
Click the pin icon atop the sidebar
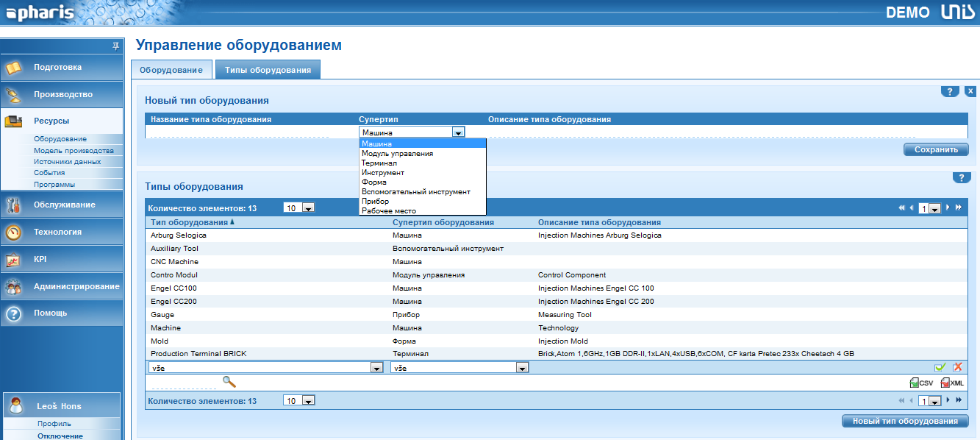115,46
